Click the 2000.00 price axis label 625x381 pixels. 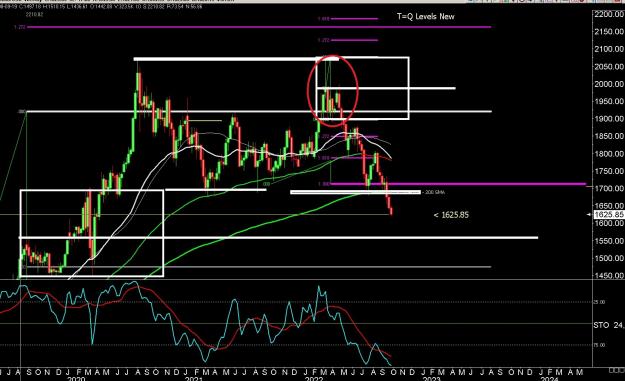tap(609, 84)
